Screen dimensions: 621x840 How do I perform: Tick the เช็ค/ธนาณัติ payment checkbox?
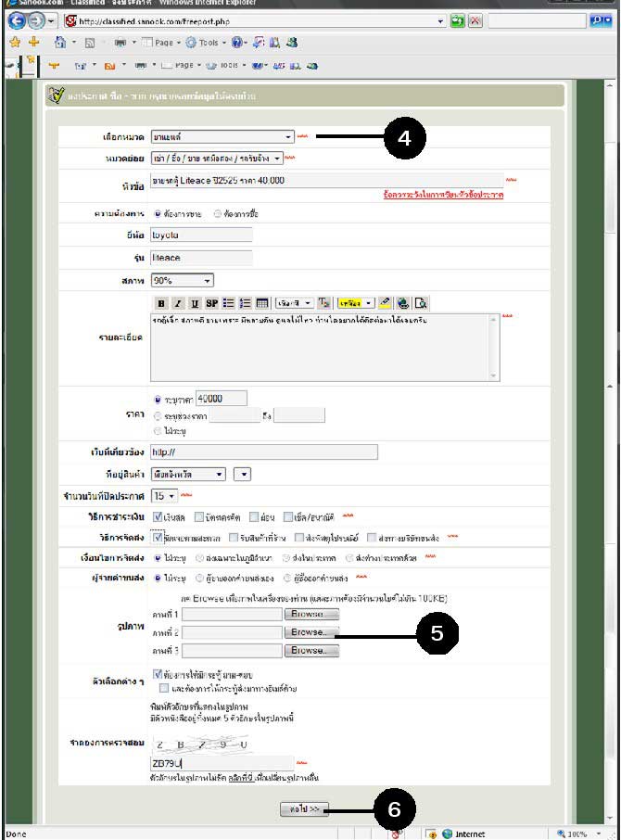click(288, 517)
